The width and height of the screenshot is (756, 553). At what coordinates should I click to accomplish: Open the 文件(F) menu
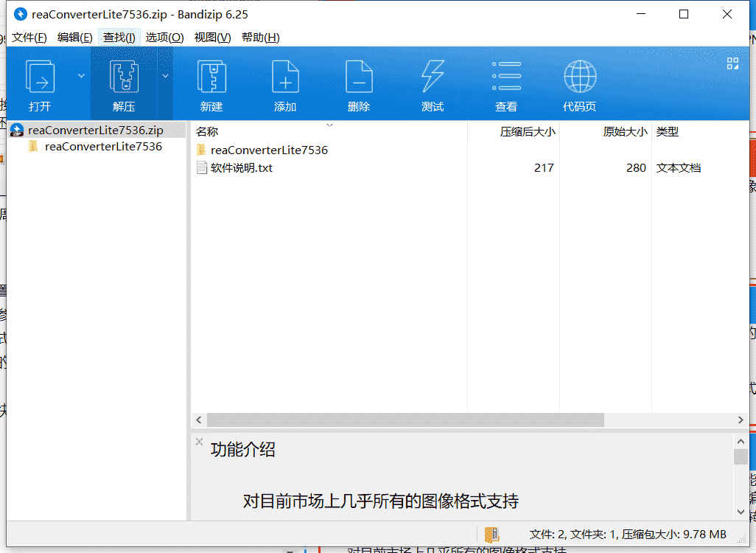29,37
